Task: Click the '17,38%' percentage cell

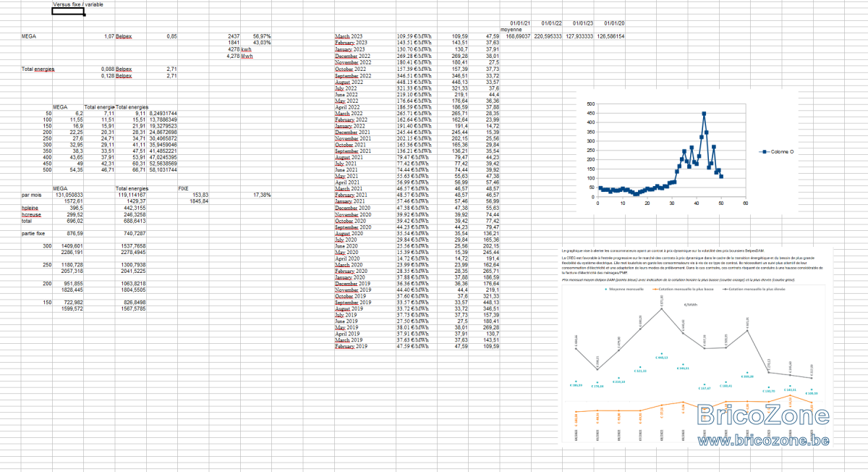Action: coord(262,195)
